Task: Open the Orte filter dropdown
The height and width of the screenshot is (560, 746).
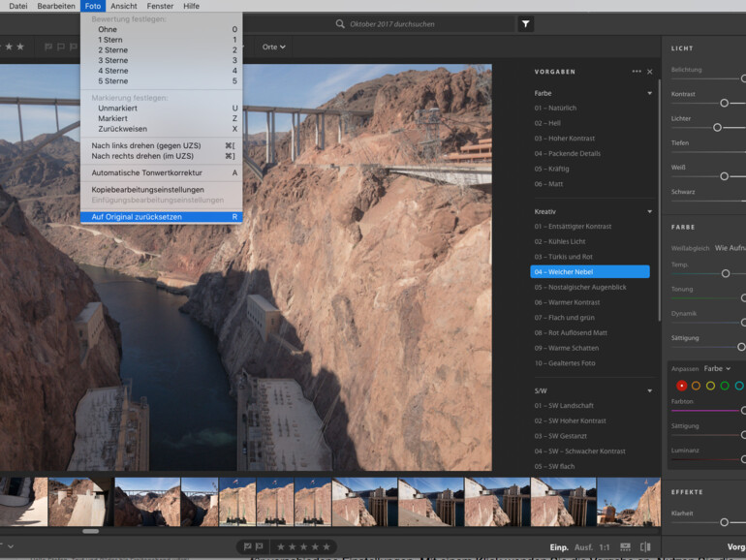Action: coord(274,47)
